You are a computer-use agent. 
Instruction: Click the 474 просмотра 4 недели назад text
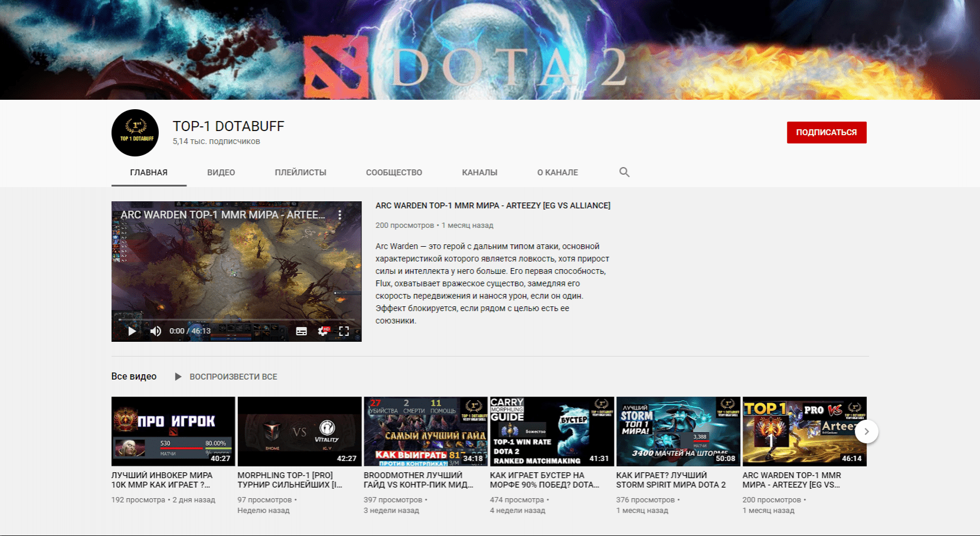(520, 505)
